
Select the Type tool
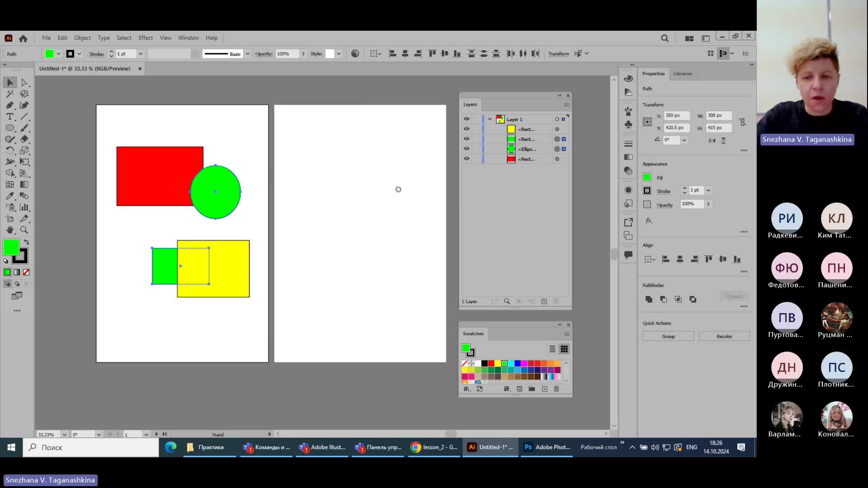[x=10, y=117]
